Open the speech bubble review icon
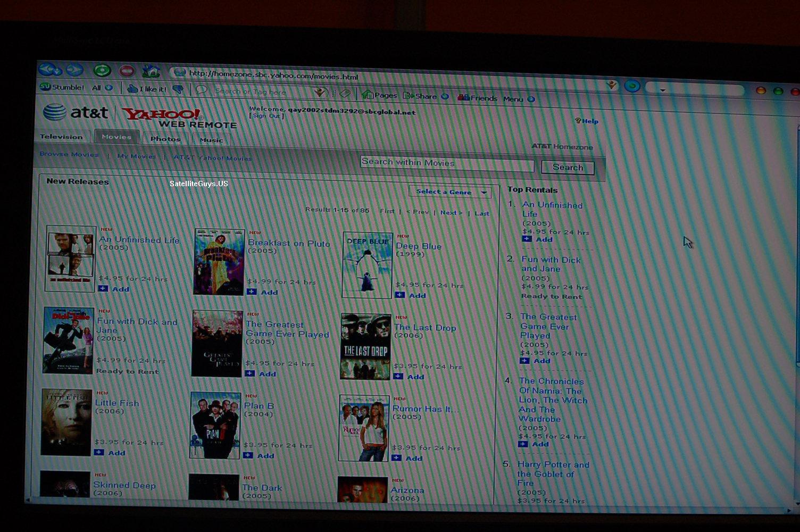The width and height of the screenshot is (800, 532). (x=201, y=90)
